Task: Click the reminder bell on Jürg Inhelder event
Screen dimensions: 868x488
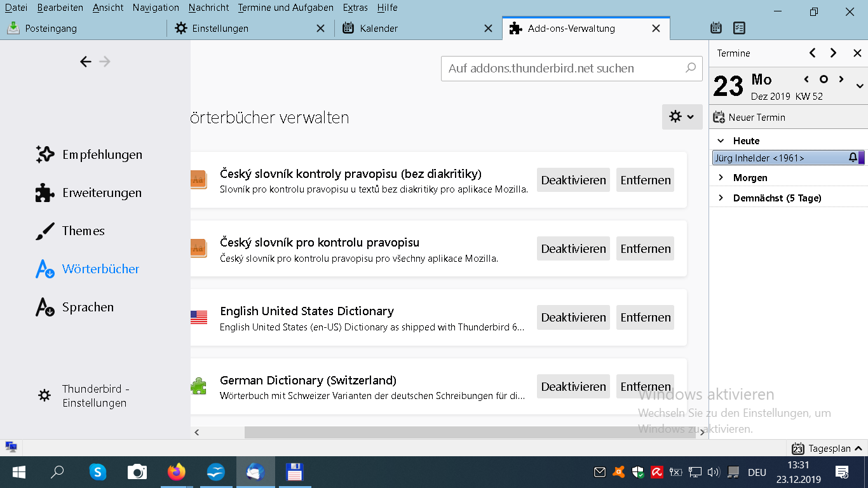Action: point(853,158)
